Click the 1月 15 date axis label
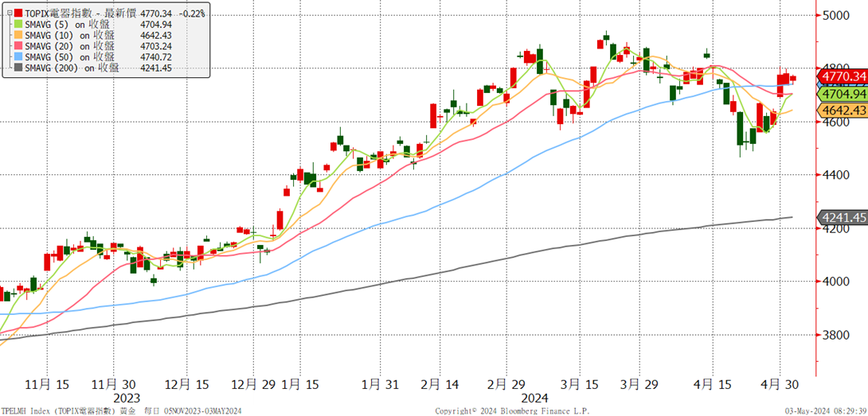The width and height of the screenshot is (868, 416). (301, 384)
